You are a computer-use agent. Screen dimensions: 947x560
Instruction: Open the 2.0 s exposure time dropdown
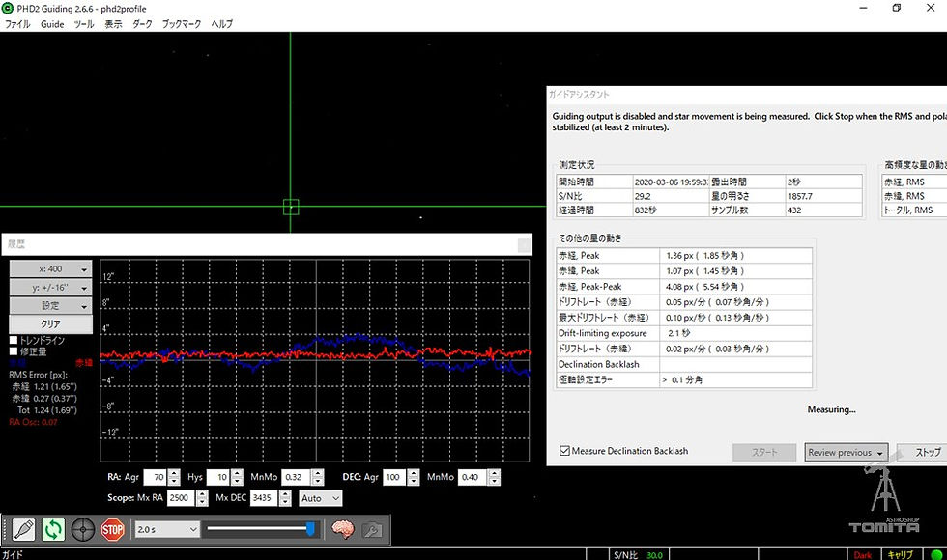[x=166, y=530]
